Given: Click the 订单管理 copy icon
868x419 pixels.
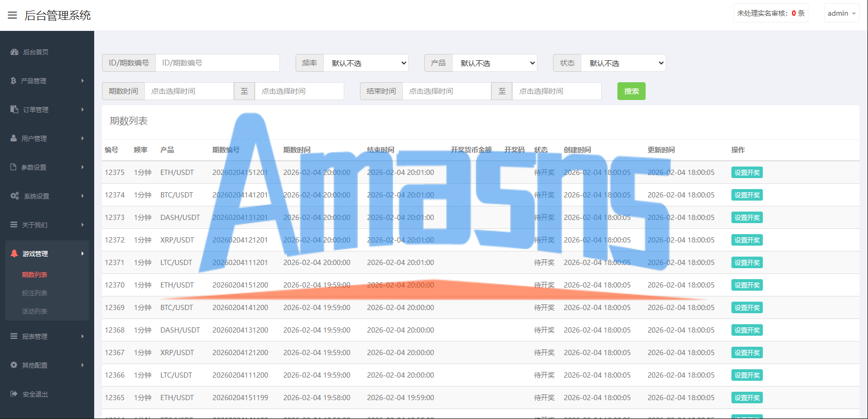Looking at the screenshot, I should click(x=15, y=109).
